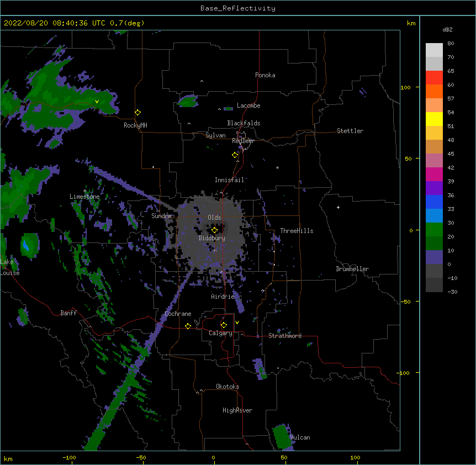Click the HighRiver label
476x465 pixels.
pyautogui.click(x=237, y=410)
